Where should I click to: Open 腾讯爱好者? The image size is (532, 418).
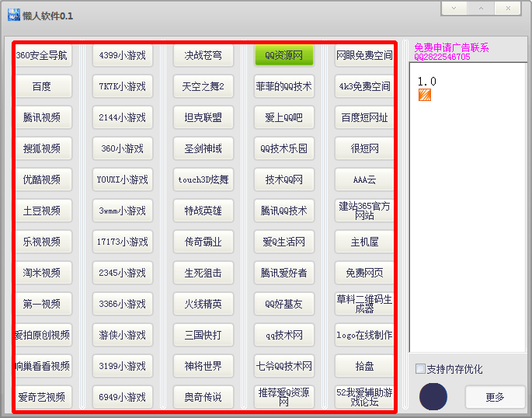click(284, 273)
